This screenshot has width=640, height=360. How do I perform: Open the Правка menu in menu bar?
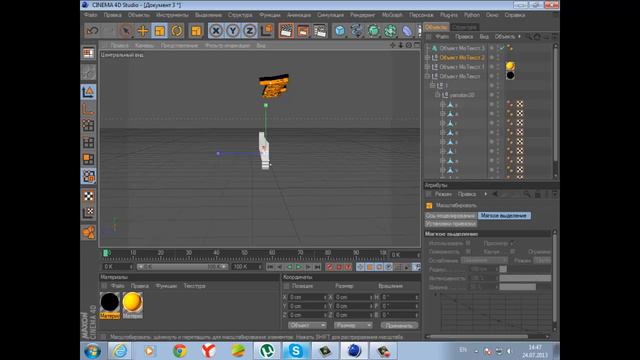coord(112,15)
